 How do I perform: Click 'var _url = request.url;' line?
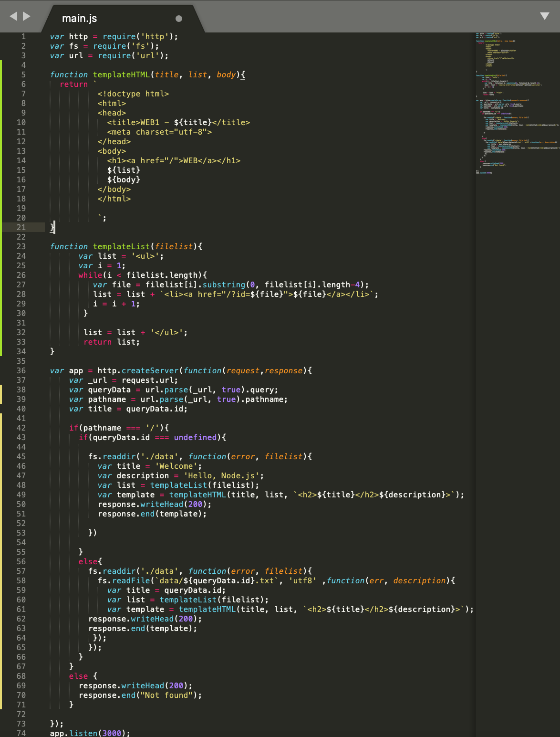124,380
